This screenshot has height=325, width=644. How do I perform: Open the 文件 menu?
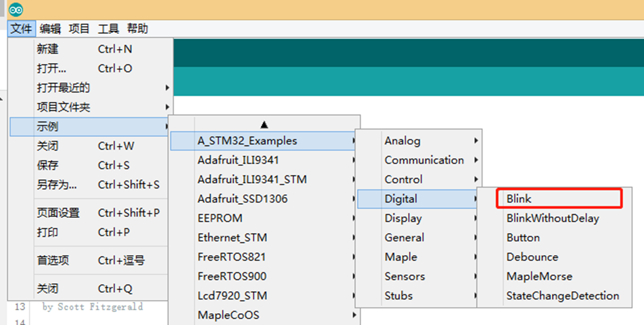[21, 29]
